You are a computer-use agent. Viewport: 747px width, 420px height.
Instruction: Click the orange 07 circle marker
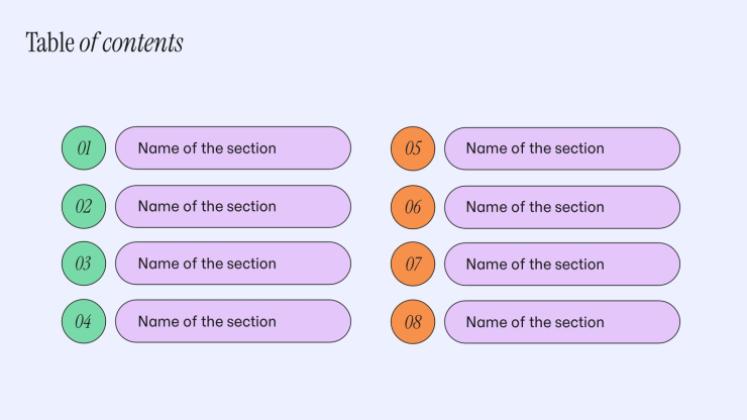[x=412, y=265]
